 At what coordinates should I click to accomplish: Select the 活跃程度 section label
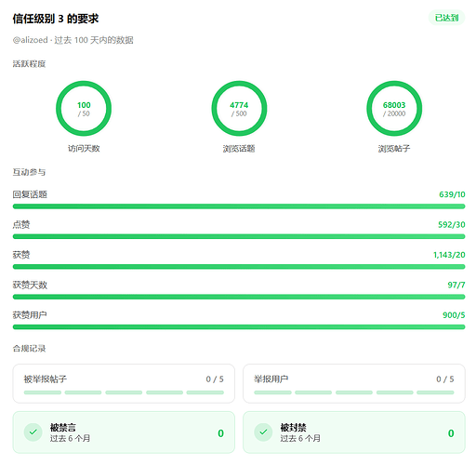coord(29,64)
